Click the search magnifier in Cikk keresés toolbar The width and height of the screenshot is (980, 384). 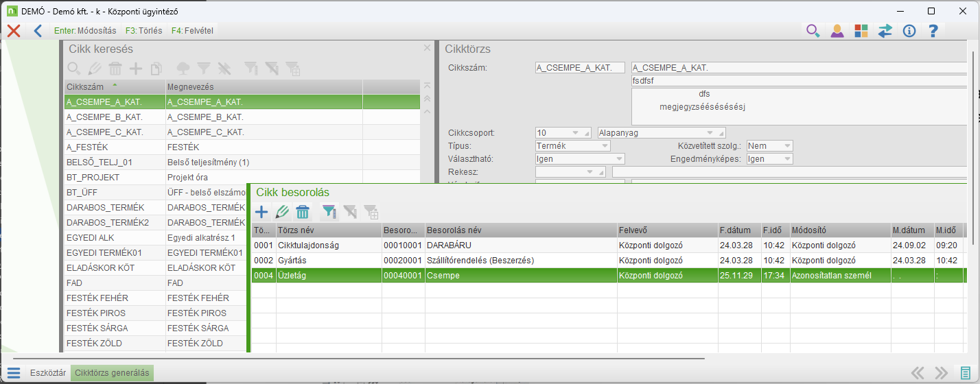(x=74, y=68)
